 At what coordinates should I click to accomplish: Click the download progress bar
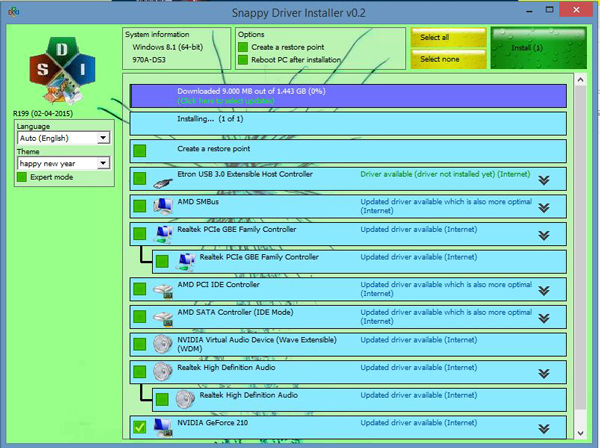[x=348, y=96]
